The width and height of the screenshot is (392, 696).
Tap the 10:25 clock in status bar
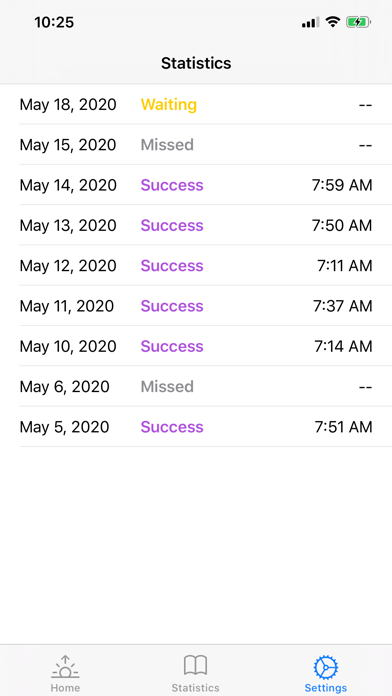[54, 22]
